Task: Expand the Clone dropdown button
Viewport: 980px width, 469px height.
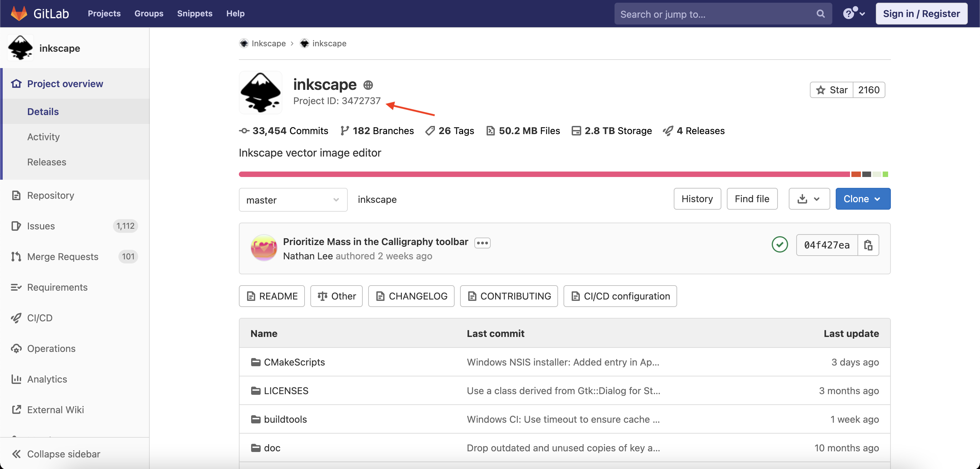Action: (863, 198)
